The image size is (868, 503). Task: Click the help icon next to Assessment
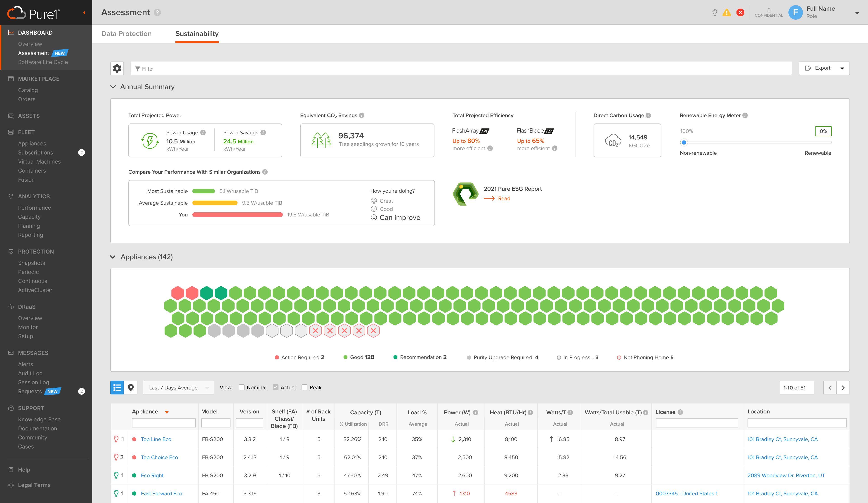click(x=157, y=13)
